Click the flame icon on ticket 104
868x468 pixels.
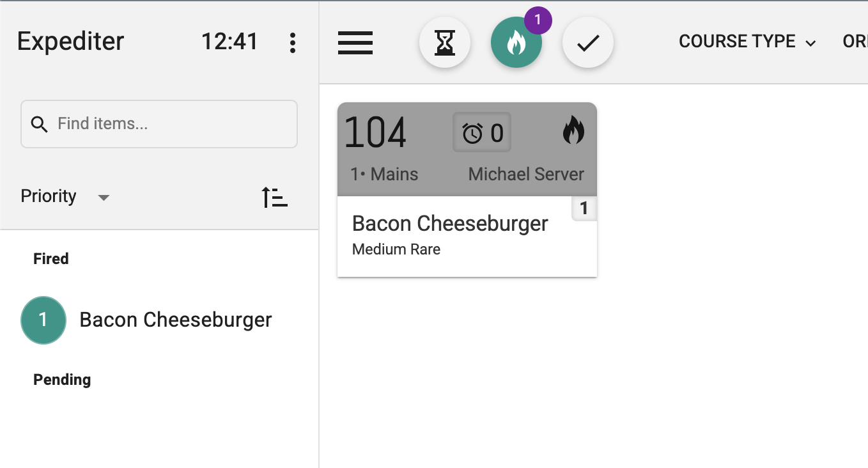point(573,132)
